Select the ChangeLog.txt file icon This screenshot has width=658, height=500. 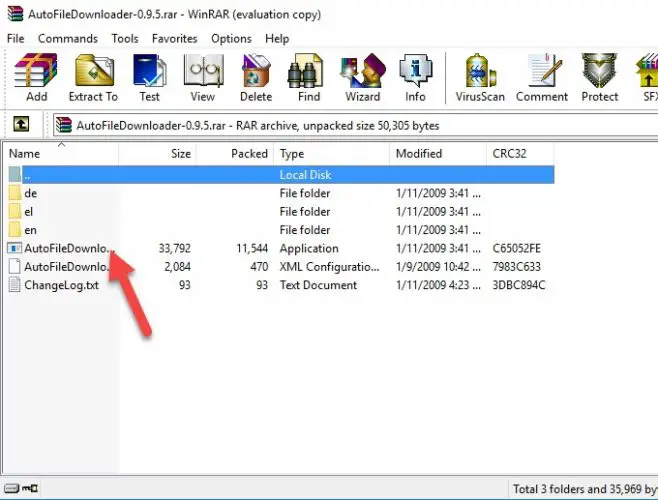tap(15, 285)
